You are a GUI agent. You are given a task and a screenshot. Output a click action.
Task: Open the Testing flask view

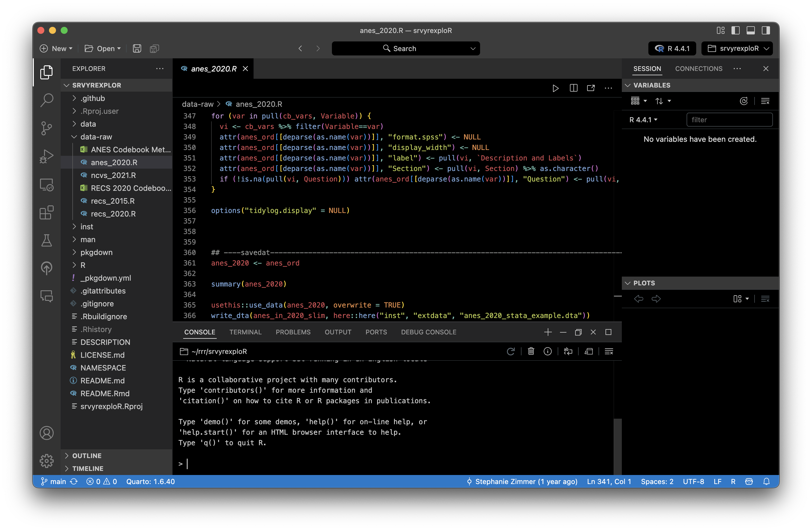pos(46,240)
